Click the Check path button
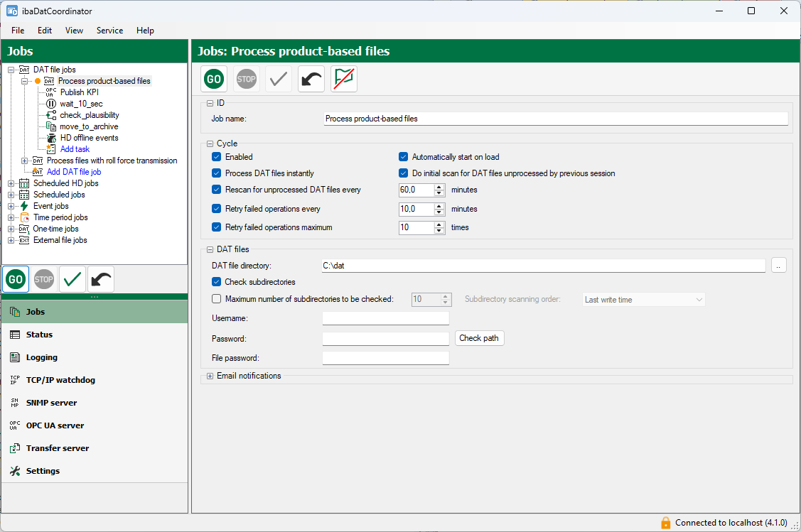Screen dimensions: 801x532 [x=479, y=338]
